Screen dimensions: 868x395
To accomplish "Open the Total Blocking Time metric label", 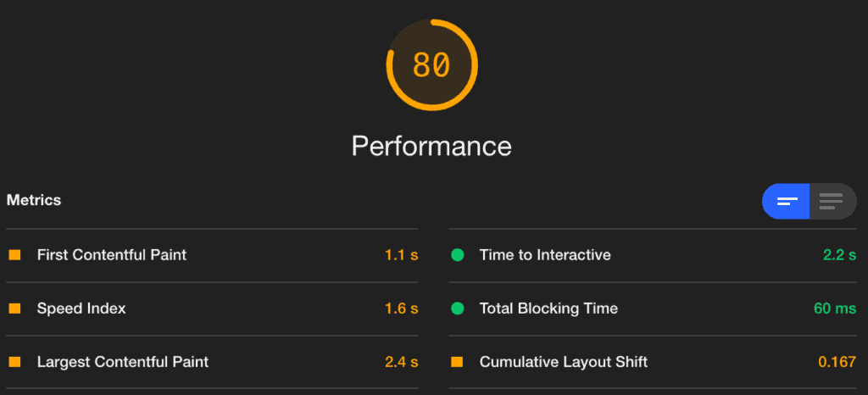I will [x=548, y=309].
